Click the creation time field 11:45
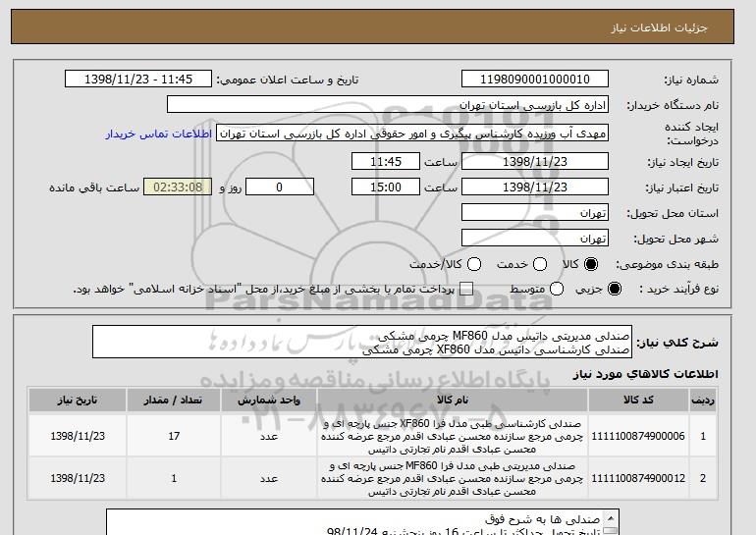 386,161
